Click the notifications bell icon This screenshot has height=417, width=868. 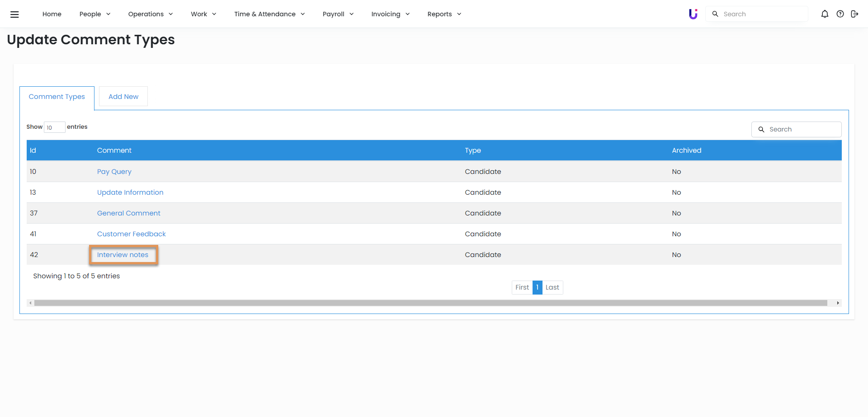[x=825, y=14]
